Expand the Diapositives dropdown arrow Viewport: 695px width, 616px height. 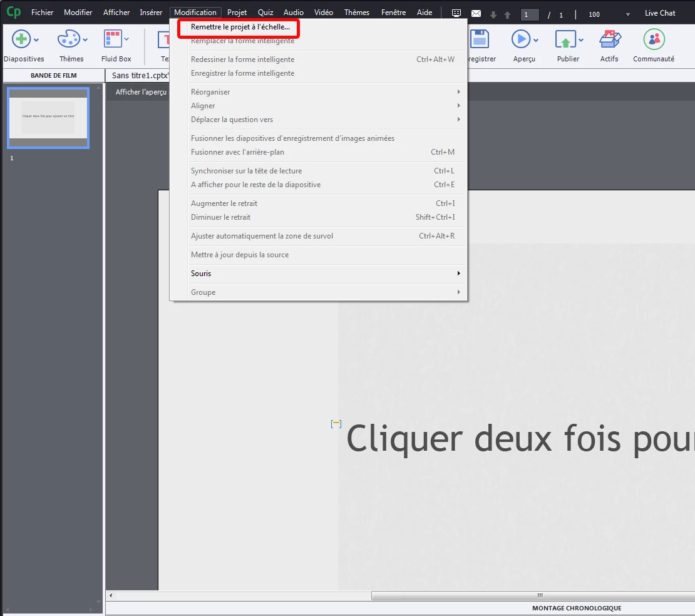click(36, 40)
